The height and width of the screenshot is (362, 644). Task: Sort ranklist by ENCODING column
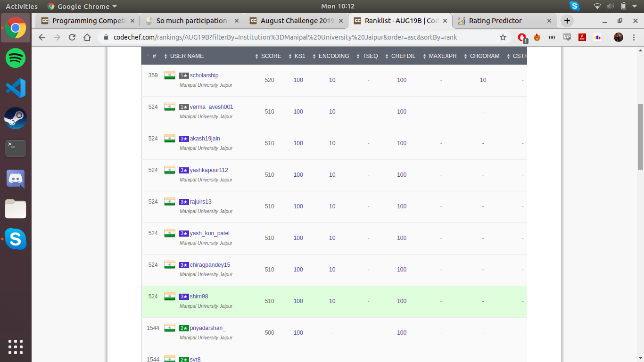tap(330, 56)
